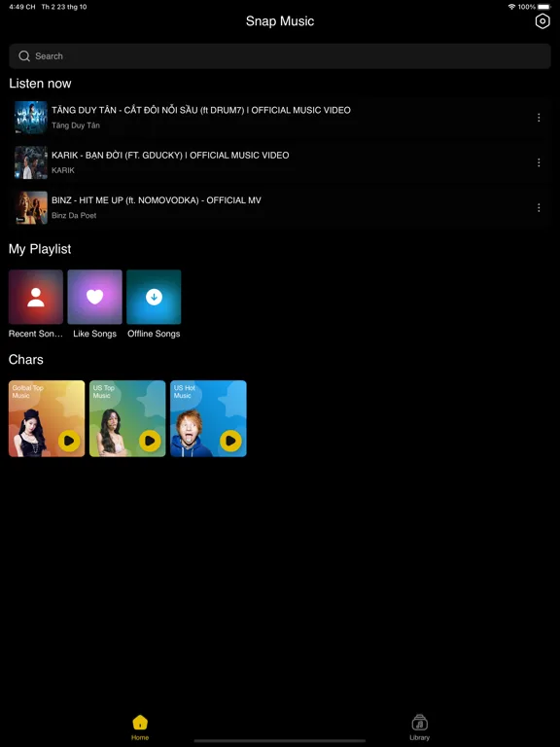Play the US Hot Music chart
This screenshot has width=560, height=747.
[x=231, y=441]
